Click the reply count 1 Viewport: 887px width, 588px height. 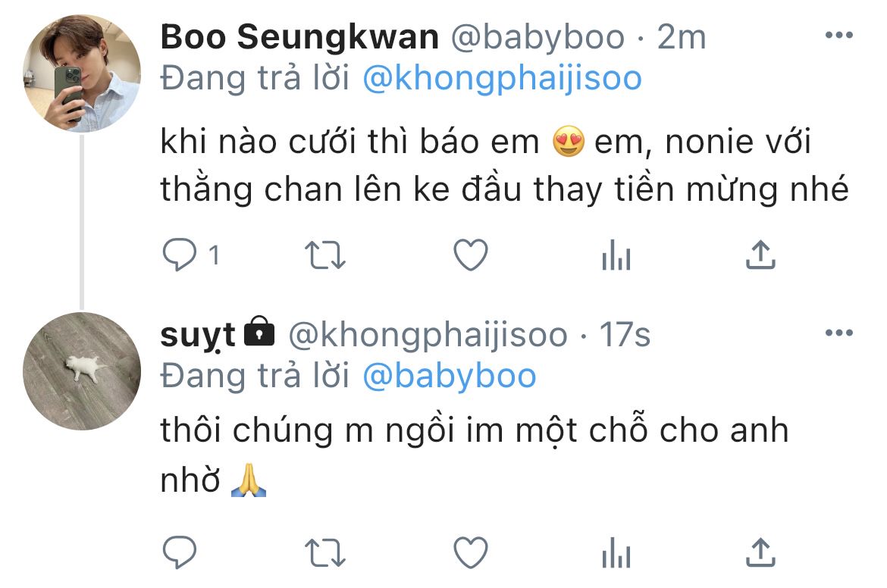point(214,255)
